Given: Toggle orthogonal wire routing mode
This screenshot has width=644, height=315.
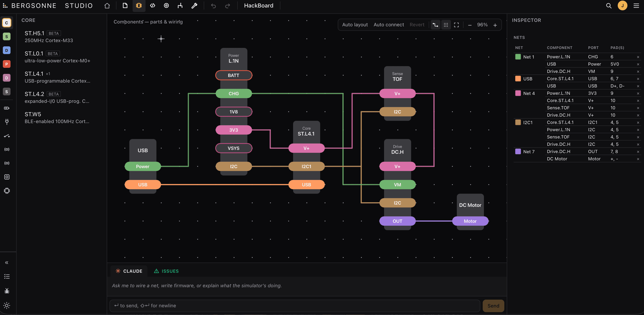Looking at the screenshot, I should click(435, 25).
